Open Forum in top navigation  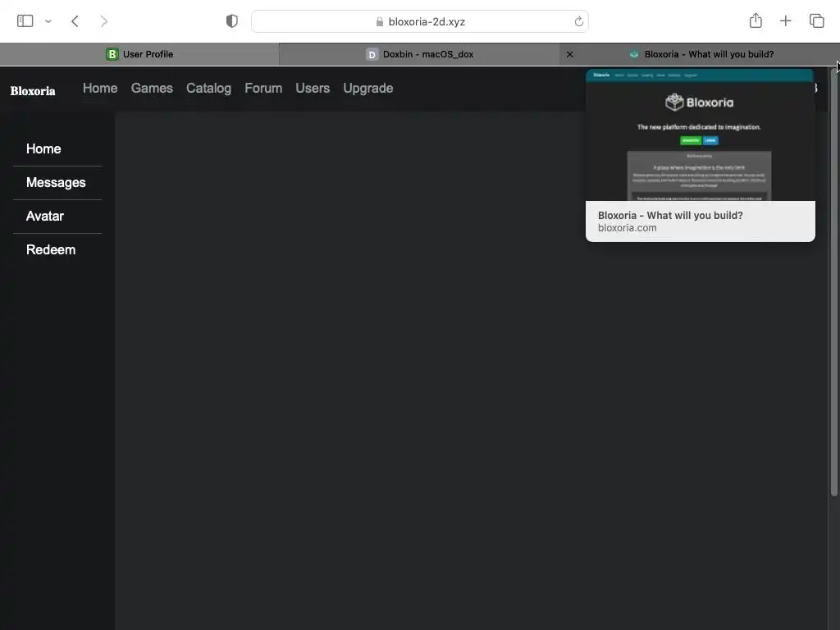[x=263, y=88]
